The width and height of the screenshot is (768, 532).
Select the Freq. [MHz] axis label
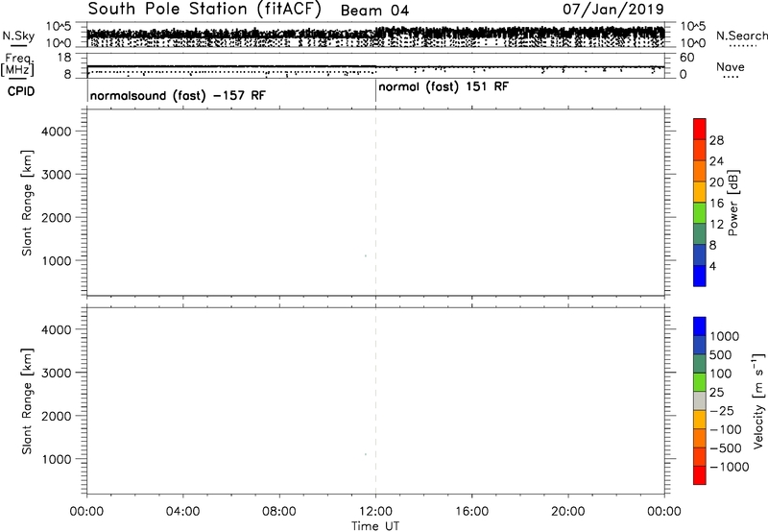(17, 64)
